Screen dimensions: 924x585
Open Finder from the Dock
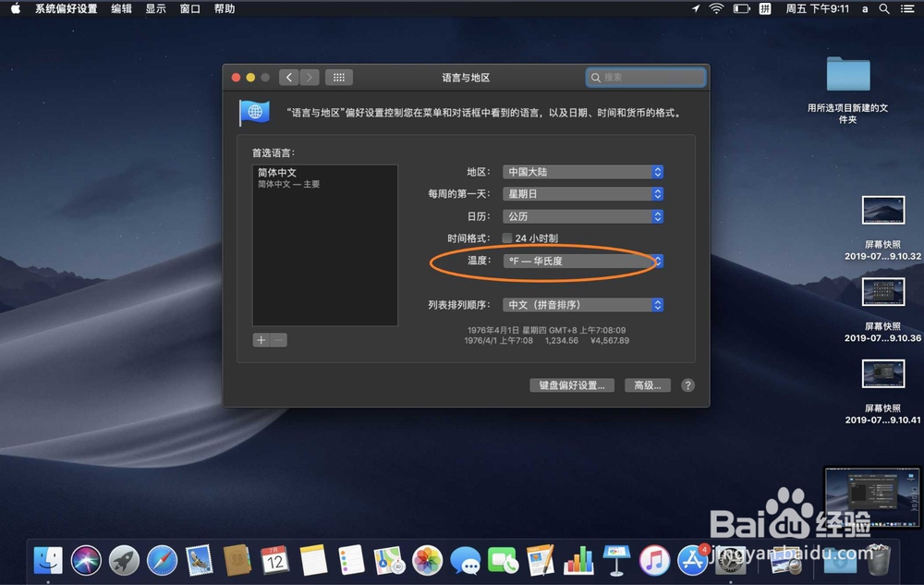pos(48,560)
